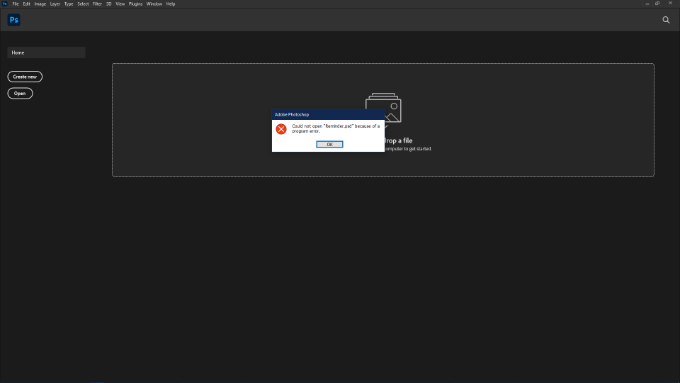Open the Filter menu
Image resolution: width=680 pixels, height=383 pixels.
97,4
